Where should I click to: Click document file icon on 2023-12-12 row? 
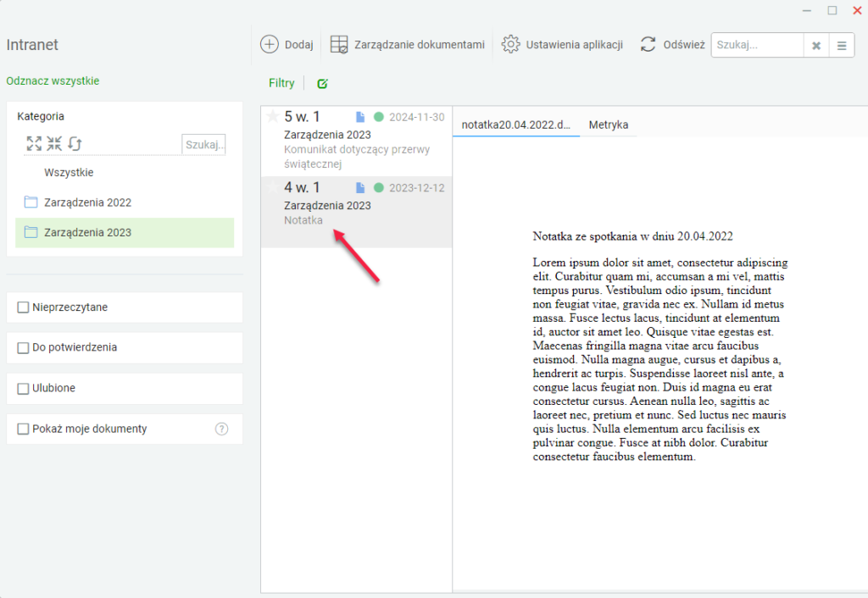point(360,187)
